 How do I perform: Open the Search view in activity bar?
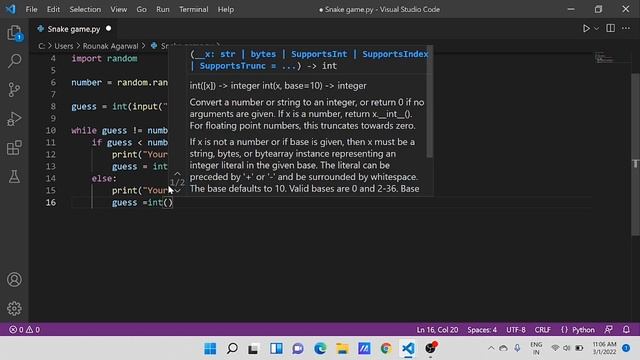click(14, 61)
